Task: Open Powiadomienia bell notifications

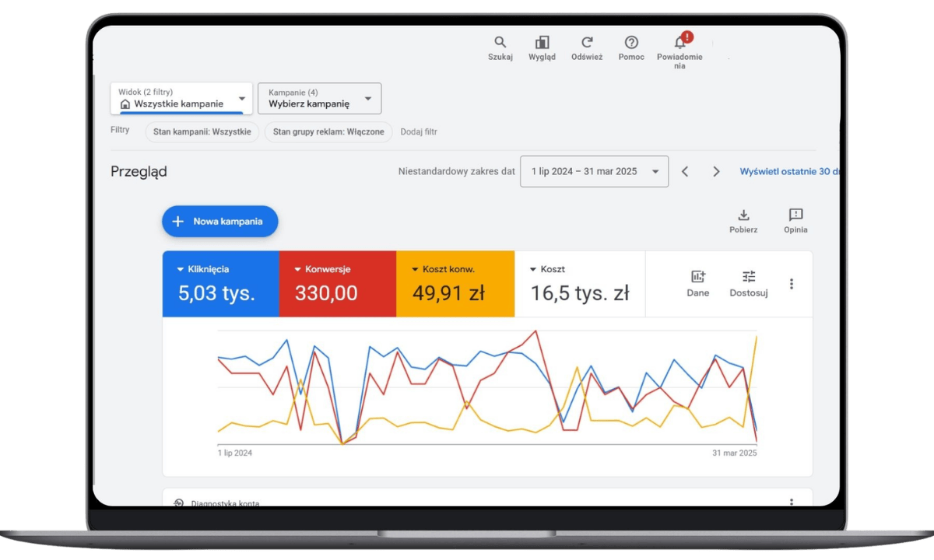Action: click(679, 42)
